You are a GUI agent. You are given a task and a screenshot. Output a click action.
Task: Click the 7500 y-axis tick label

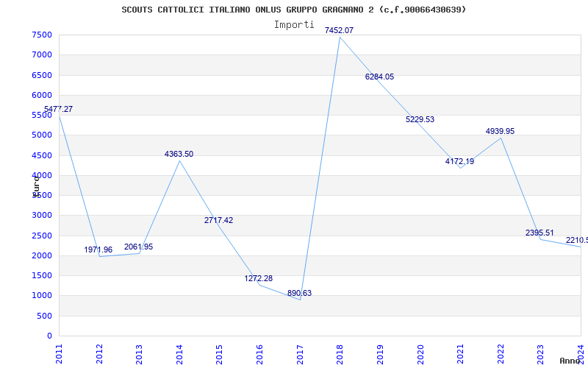click(x=42, y=35)
